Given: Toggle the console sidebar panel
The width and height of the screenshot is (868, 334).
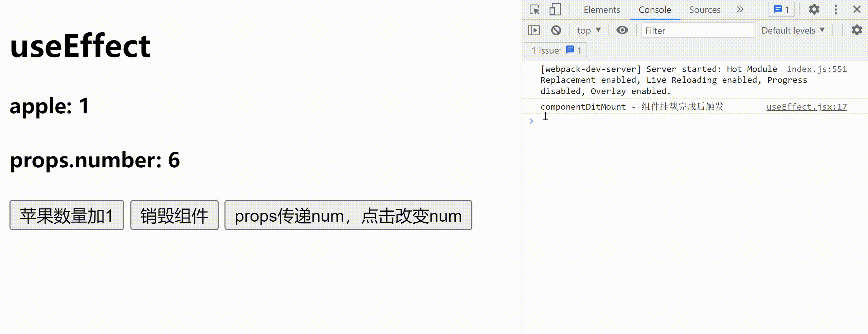Looking at the screenshot, I should coord(534,30).
